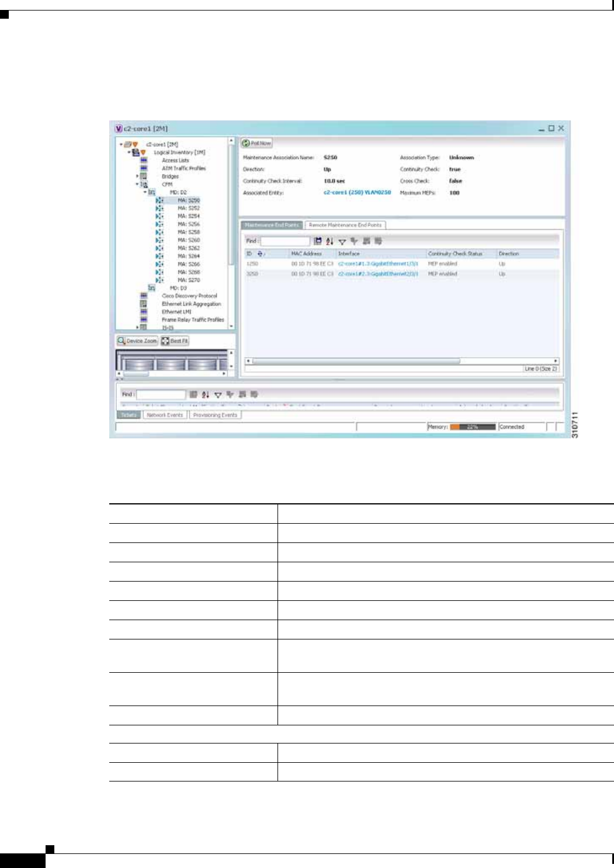The height and width of the screenshot is (868, 614).
Task: Click the Best Fit button
Action: tap(175, 341)
